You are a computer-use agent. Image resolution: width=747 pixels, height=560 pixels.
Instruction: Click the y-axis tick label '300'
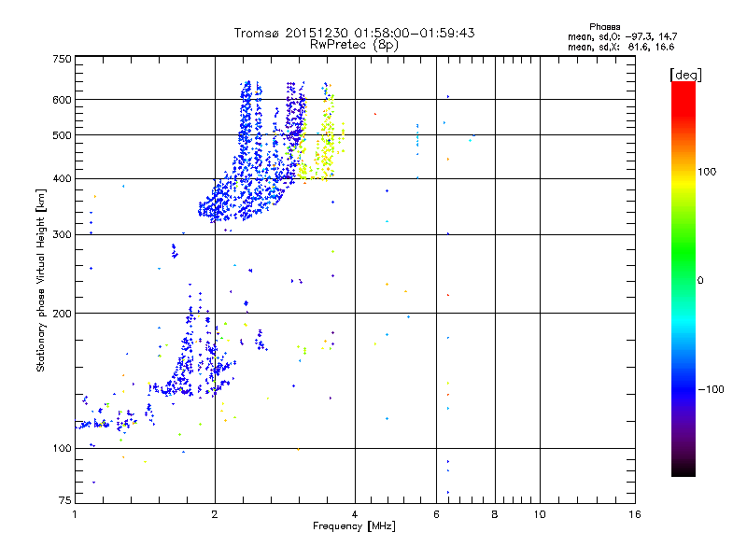tap(62, 235)
